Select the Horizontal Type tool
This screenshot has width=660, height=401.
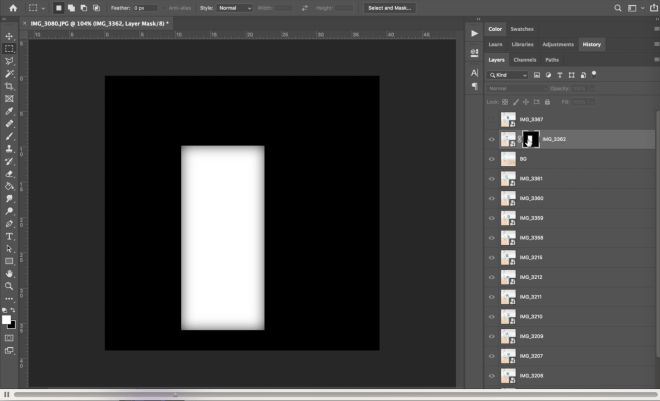click(9, 236)
